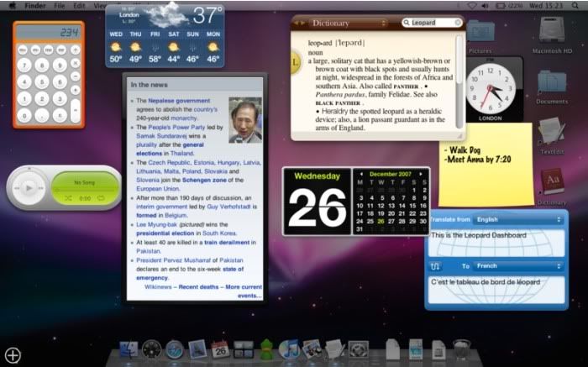Click the yellow L letter tab in Dictionary
The height and width of the screenshot is (367, 588).
click(295, 62)
